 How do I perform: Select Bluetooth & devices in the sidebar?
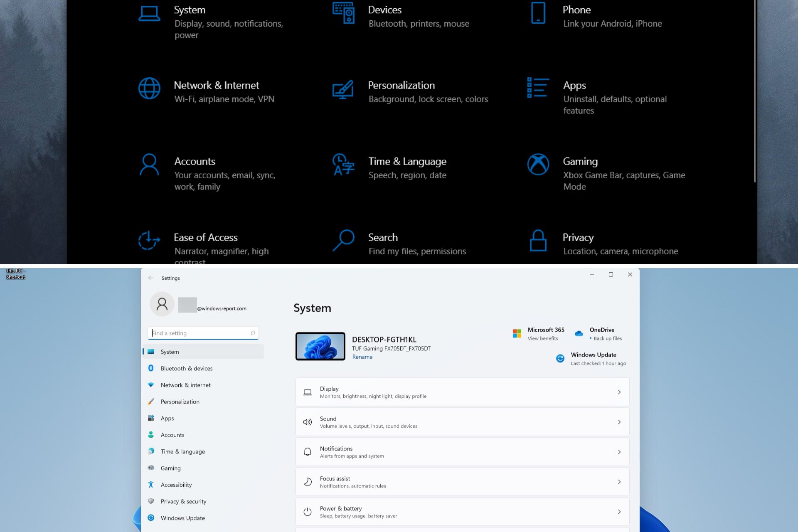pyautogui.click(x=204, y=368)
